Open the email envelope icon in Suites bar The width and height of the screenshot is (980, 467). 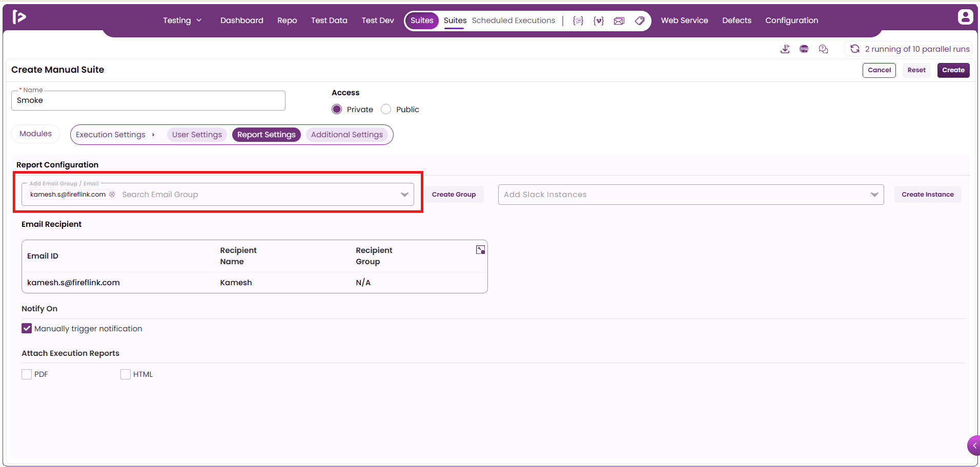619,20
